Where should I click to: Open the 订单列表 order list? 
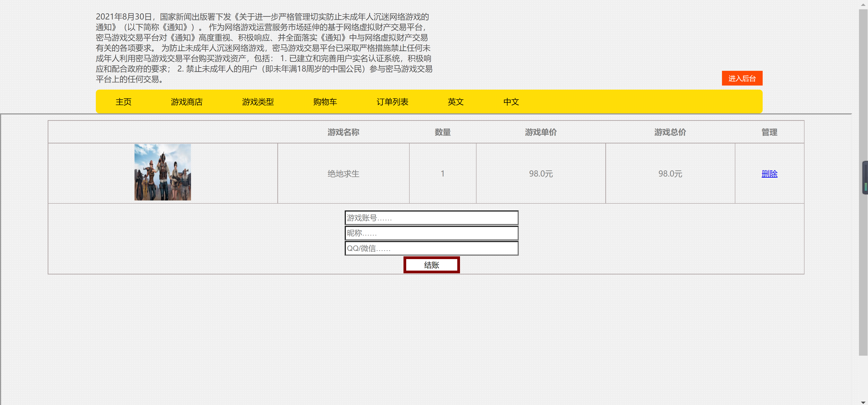(392, 102)
